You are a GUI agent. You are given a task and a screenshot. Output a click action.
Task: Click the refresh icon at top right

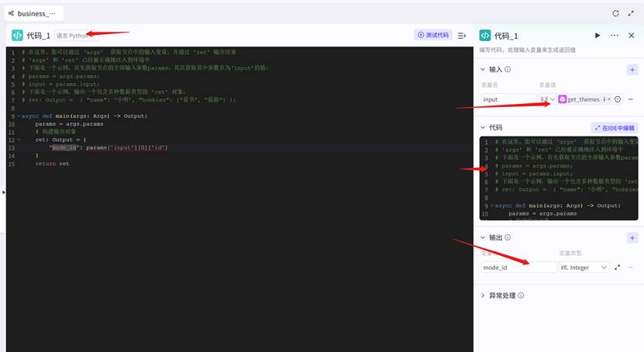pyautogui.click(x=615, y=13)
